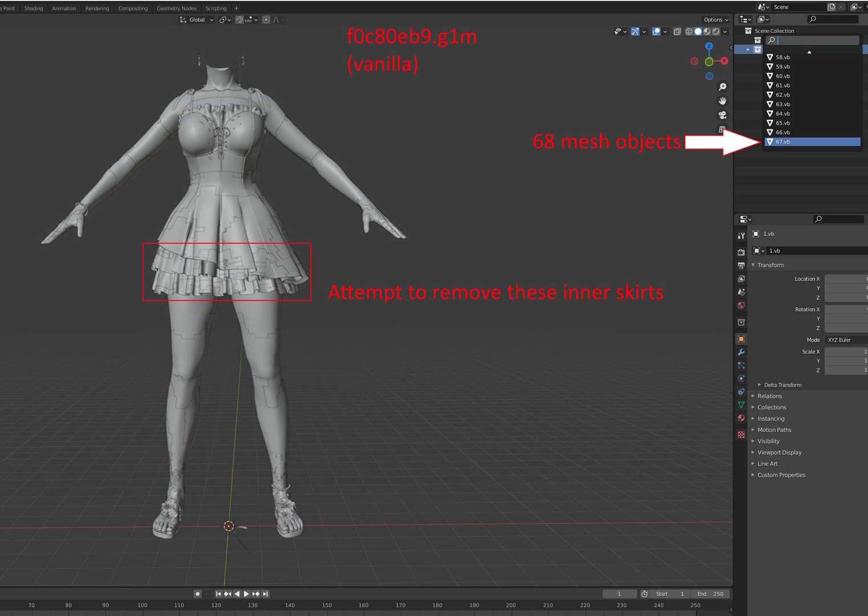Open the Rotation Mode XYZ Euler dropdown

pyautogui.click(x=846, y=340)
